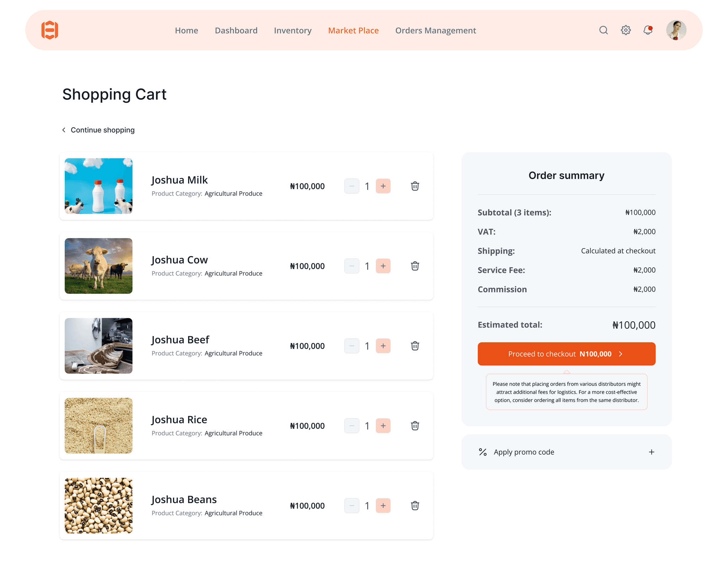Increase Joshua Milk quantity with plus
Screen dimensions: 728x588
point(383,186)
